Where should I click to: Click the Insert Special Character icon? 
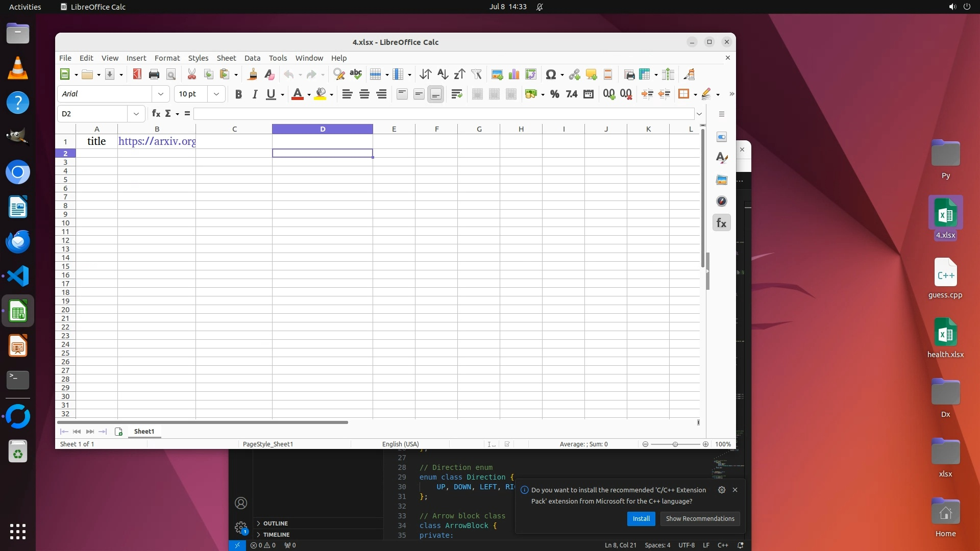550,74
